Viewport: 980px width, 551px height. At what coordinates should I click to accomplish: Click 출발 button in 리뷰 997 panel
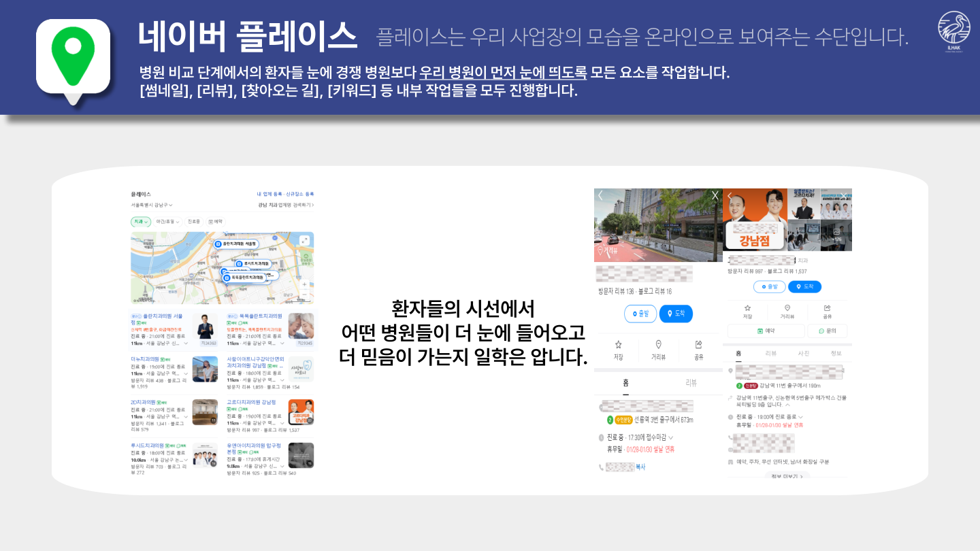click(770, 286)
